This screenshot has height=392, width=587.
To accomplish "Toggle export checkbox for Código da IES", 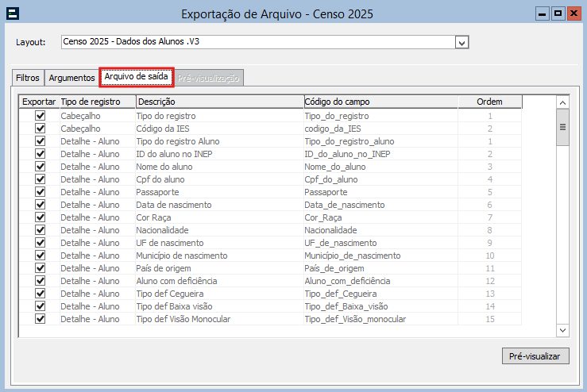I will (40, 129).
